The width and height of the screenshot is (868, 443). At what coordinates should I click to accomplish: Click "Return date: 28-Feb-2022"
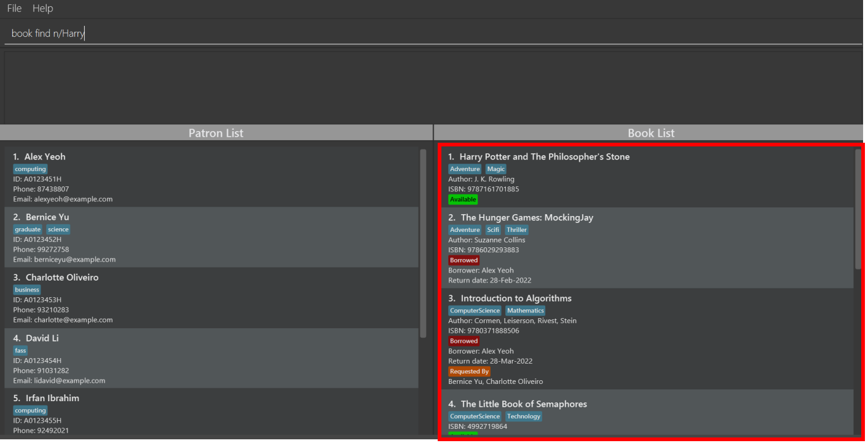point(489,280)
